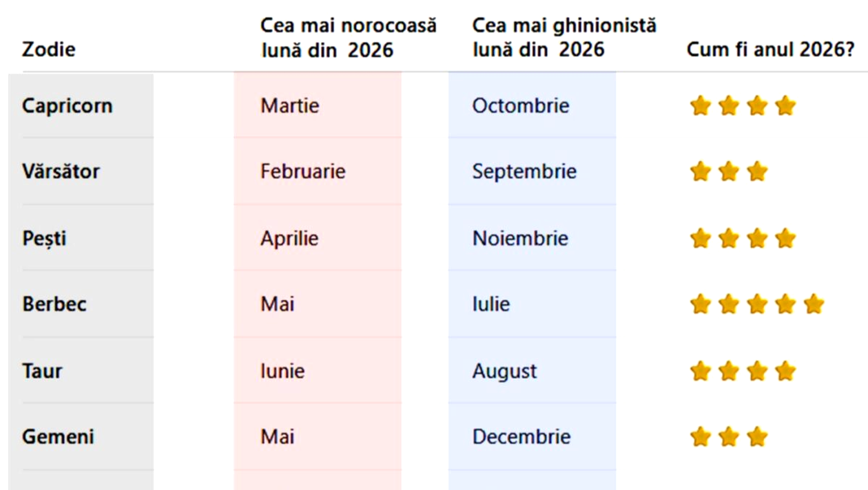Click the first star in Berbec's rating
The image size is (868, 490).
click(x=700, y=303)
